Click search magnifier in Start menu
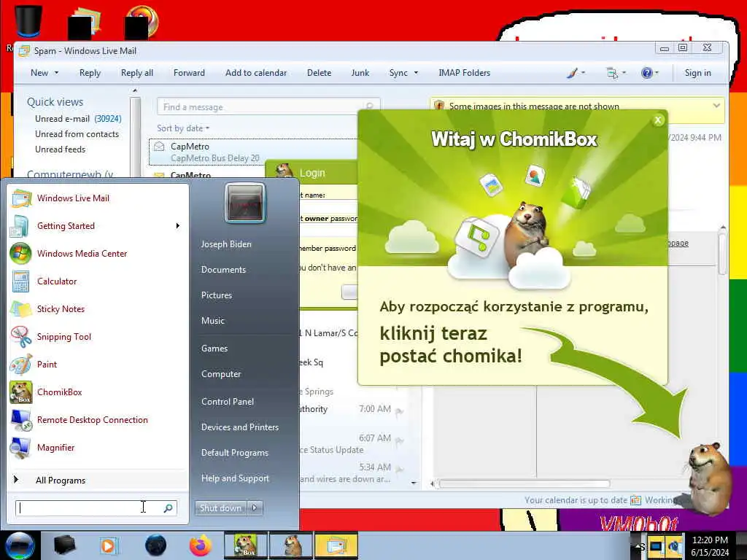747x560 pixels. (168, 508)
